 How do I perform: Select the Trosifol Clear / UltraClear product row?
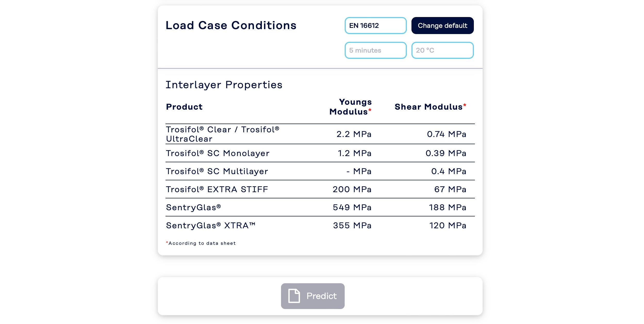tap(222, 134)
